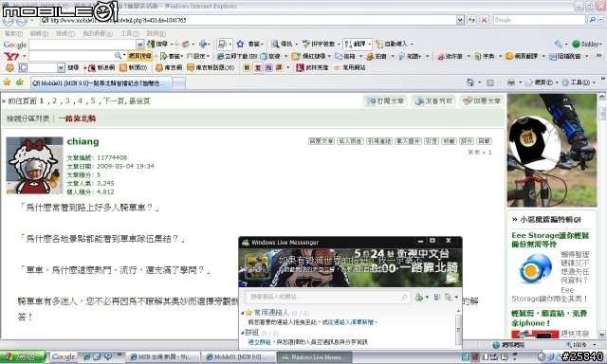Open the 工具(O) command bar dropdown

(579, 82)
